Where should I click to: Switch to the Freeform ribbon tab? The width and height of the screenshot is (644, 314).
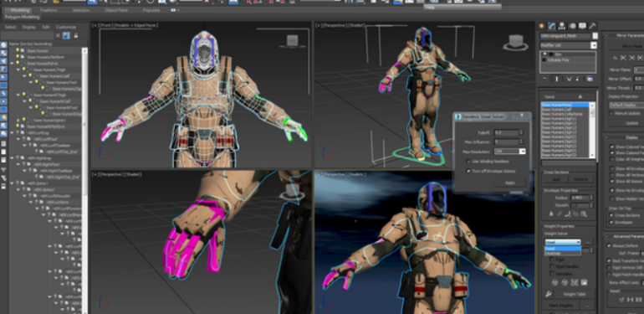[49, 10]
